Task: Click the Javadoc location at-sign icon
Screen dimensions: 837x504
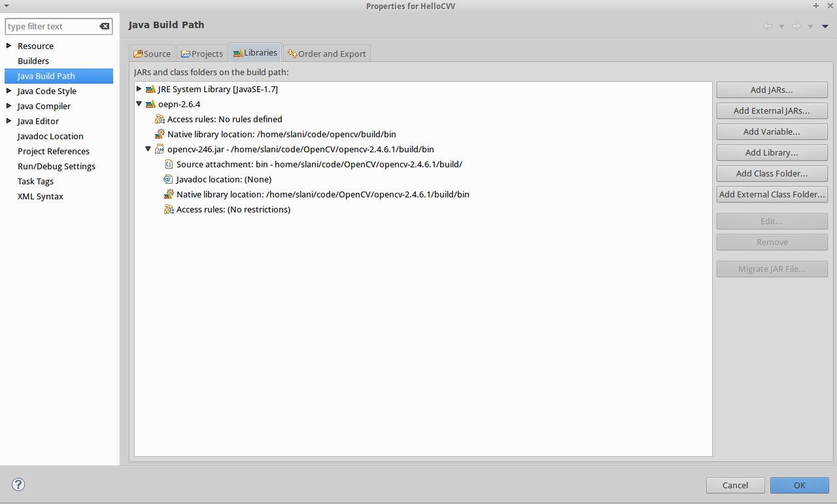Action: click(x=168, y=179)
